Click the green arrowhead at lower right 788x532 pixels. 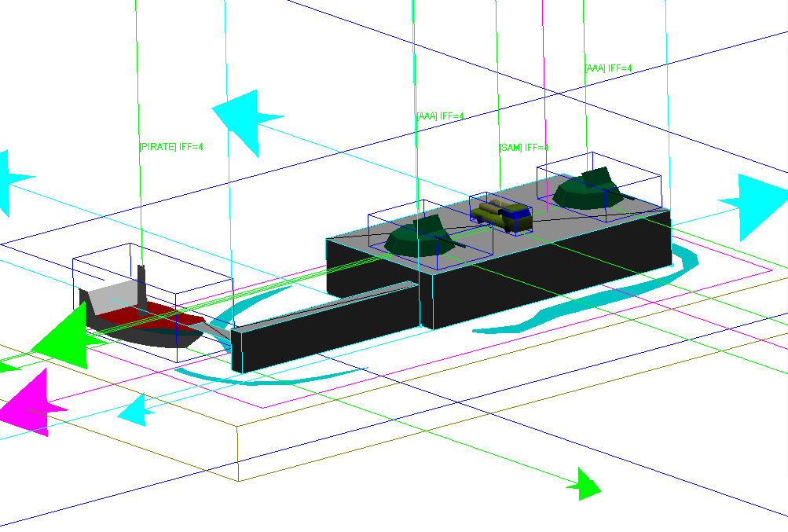(584, 484)
